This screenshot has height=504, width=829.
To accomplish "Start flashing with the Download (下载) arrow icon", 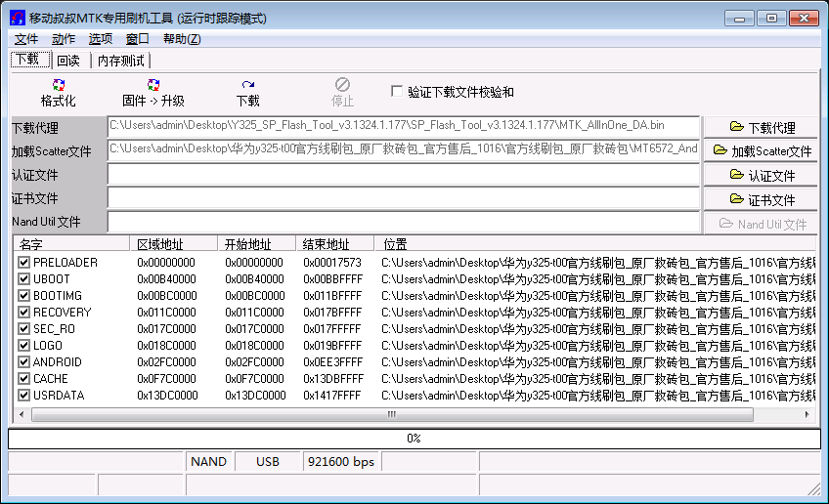I will [248, 85].
